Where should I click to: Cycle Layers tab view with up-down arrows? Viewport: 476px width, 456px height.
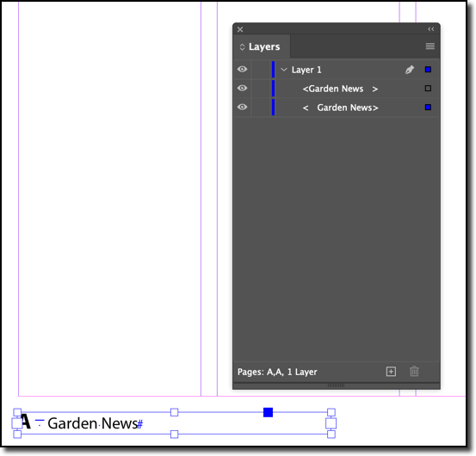(x=242, y=47)
